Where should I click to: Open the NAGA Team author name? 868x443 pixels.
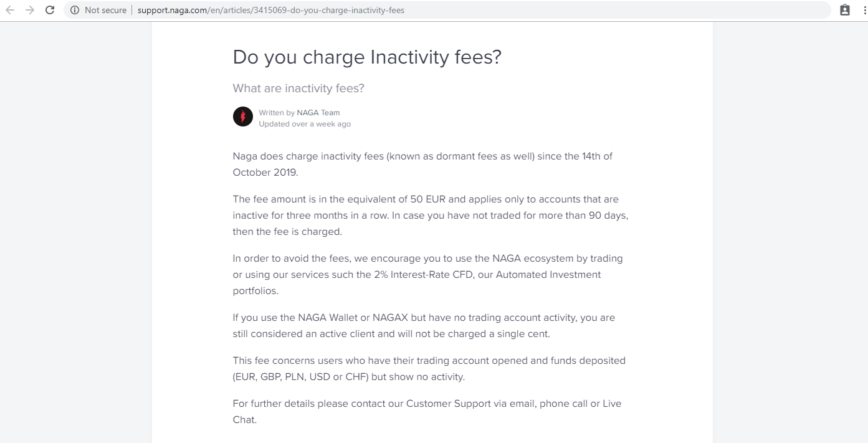(x=318, y=113)
